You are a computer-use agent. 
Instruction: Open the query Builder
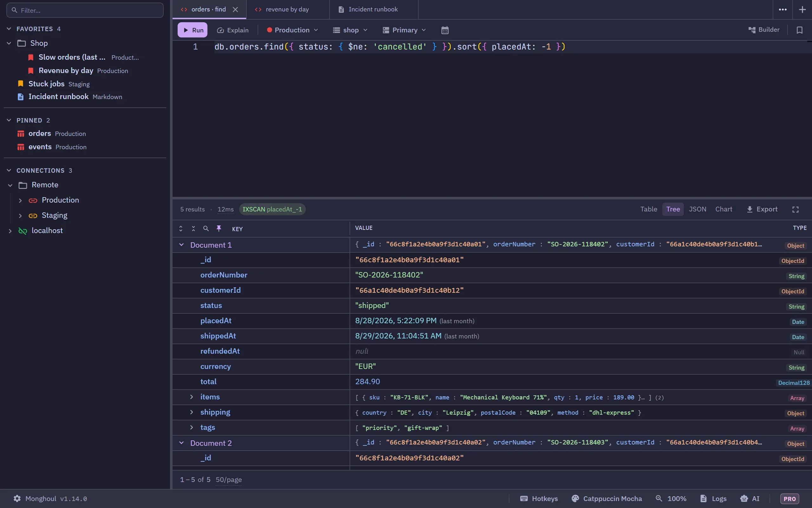[x=764, y=30]
